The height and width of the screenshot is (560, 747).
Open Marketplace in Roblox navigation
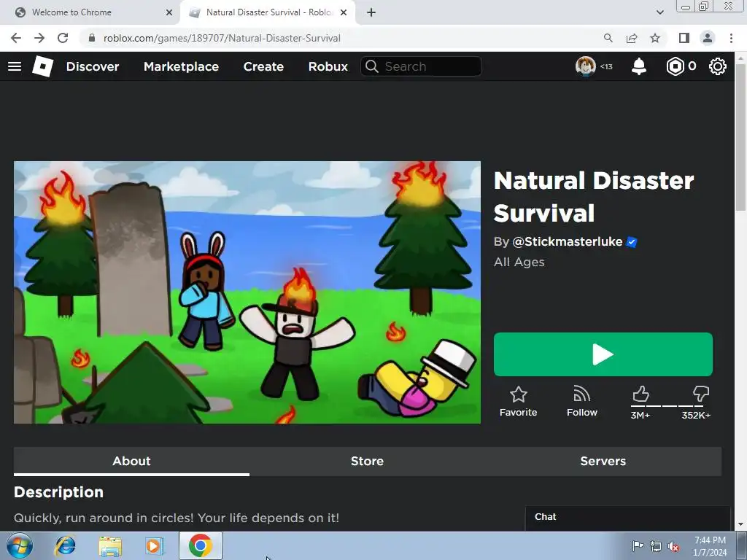click(x=181, y=66)
